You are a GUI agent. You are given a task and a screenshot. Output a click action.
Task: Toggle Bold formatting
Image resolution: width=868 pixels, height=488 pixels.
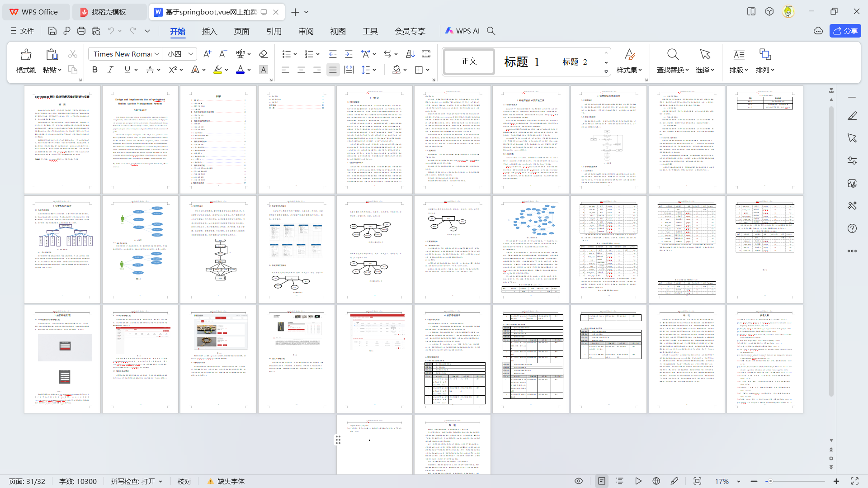pyautogui.click(x=94, y=70)
